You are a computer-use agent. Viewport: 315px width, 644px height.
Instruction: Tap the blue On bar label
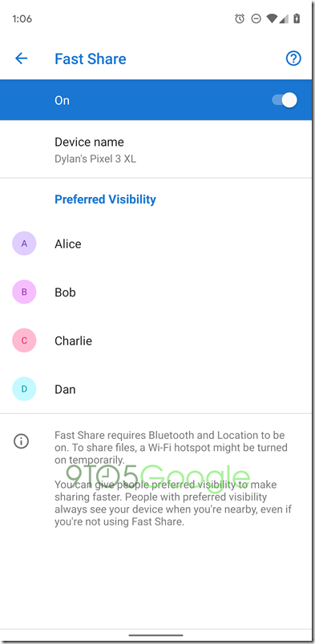[x=62, y=101]
